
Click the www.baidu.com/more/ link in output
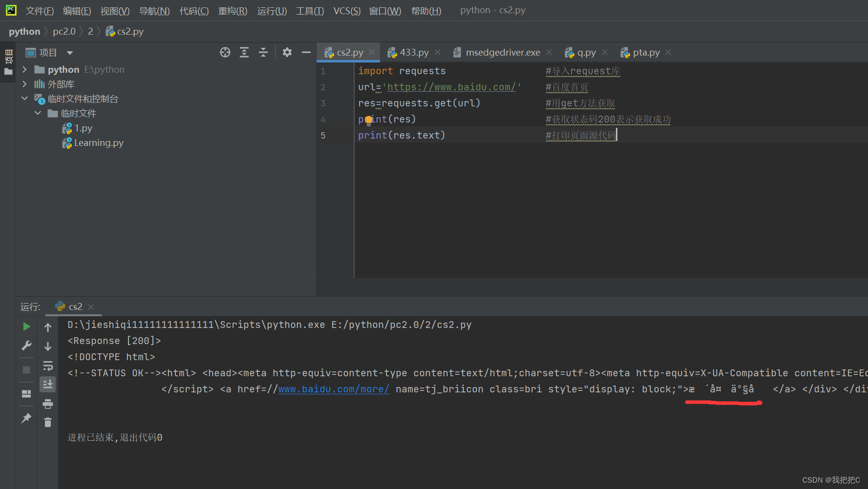(x=334, y=389)
